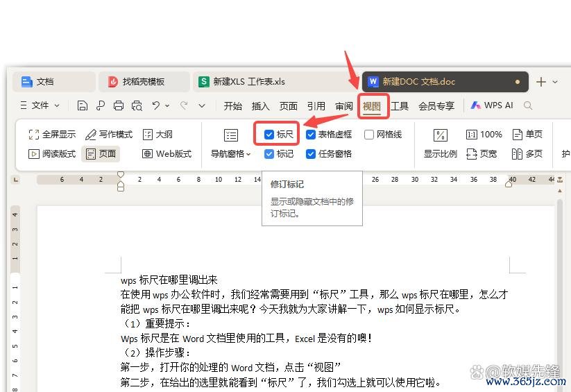Viewport: 571px width, 392px height.
Task: Open the 文件 hamburger menu
Action: 24,105
